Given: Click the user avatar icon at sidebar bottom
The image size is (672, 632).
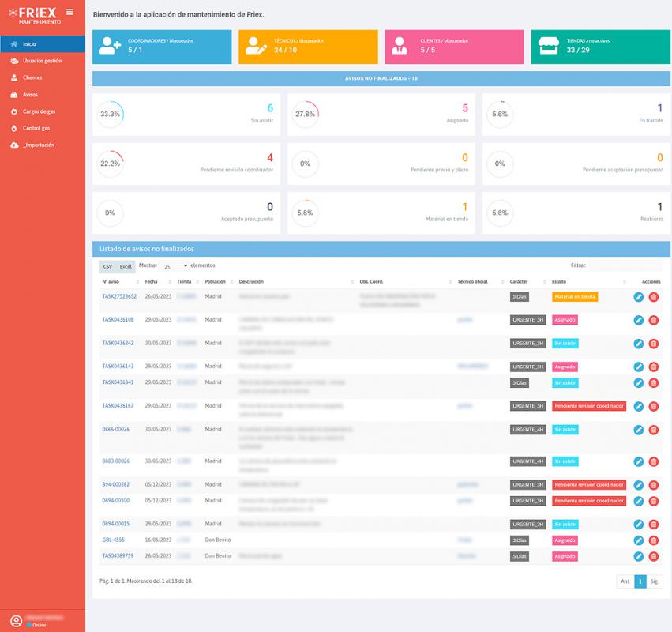Looking at the screenshot, I should click(x=17, y=621).
